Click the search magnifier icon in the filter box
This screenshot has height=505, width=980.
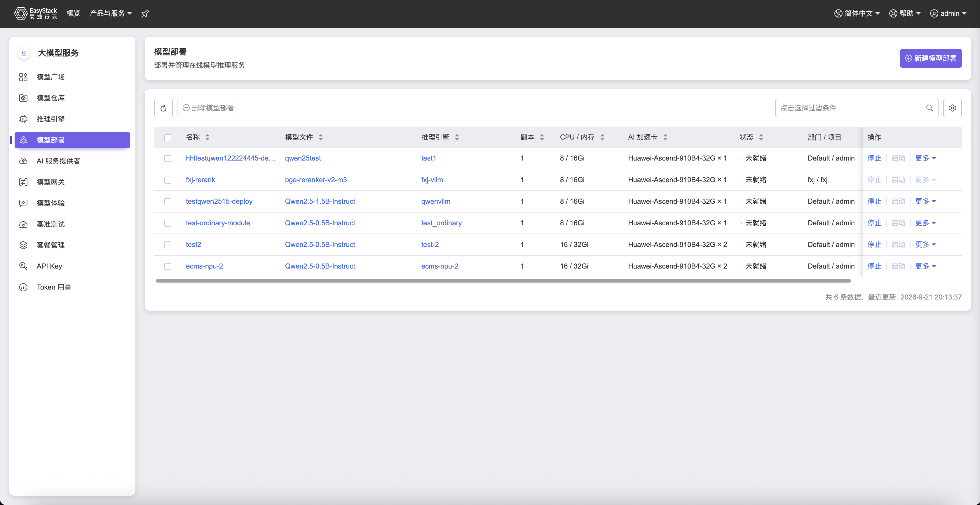pos(930,108)
